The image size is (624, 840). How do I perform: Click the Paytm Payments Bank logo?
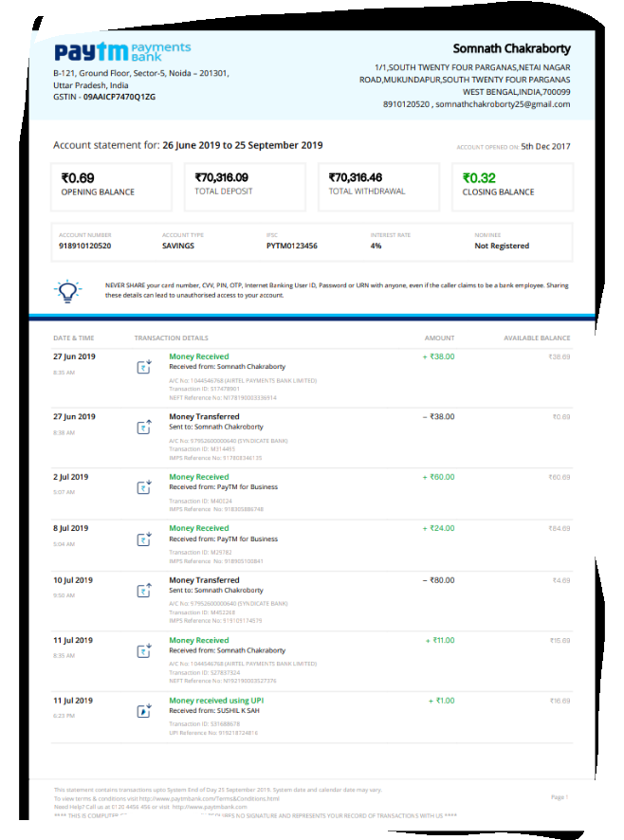pos(122,52)
